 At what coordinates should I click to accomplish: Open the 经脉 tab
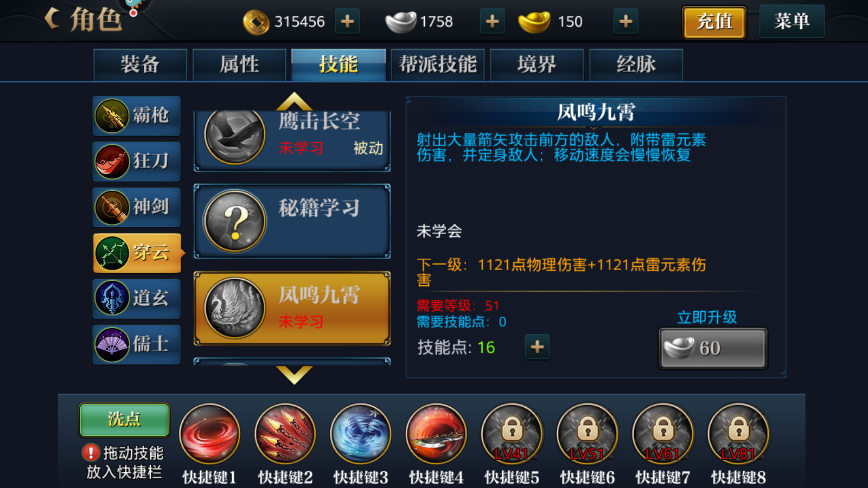pyautogui.click(x=636, y=65)
